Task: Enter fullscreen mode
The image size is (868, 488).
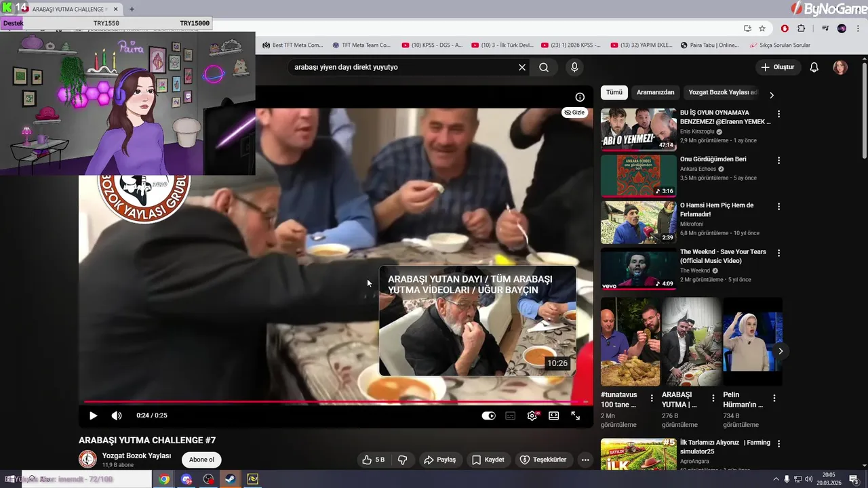Action: [576, 415]
